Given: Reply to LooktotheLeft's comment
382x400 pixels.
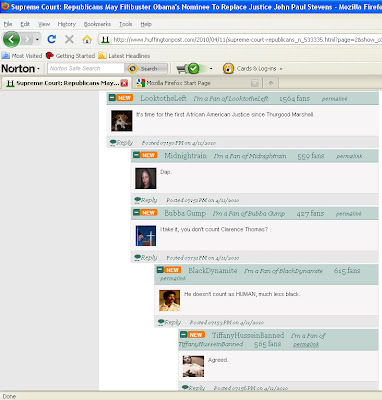Looking at the screenshot, I should [x=121, y=143].
